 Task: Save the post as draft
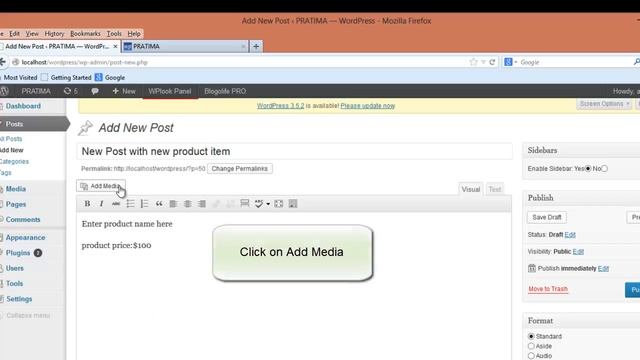pos(547,217)
